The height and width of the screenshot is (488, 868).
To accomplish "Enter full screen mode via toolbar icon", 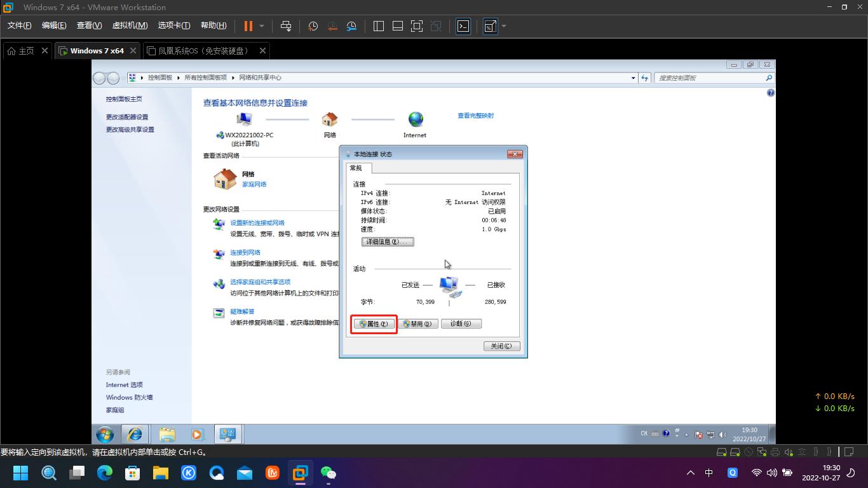I will point(416,26).
